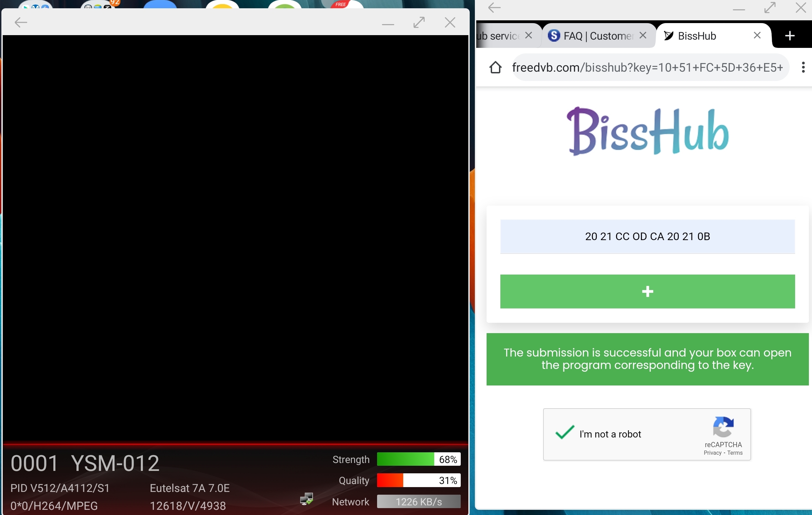Click the new tab plus icon
This screenshot has width=812, height=515.
790,36
